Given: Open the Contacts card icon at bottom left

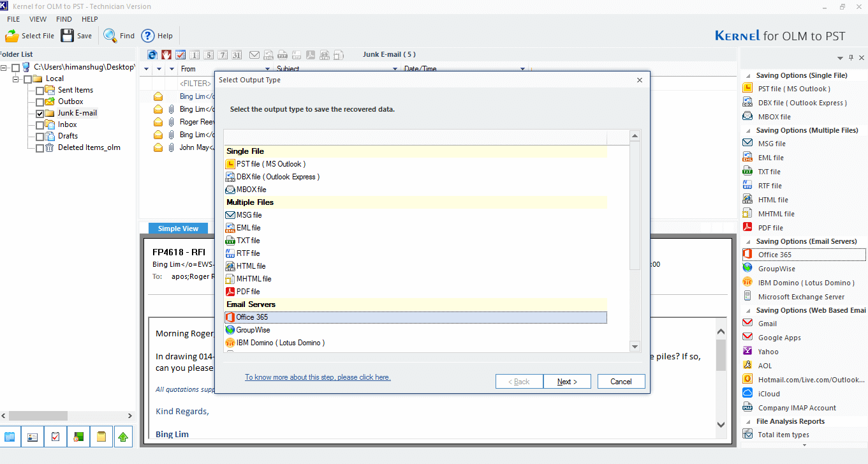Looking at the screenshot, I should tap(33, 437).
